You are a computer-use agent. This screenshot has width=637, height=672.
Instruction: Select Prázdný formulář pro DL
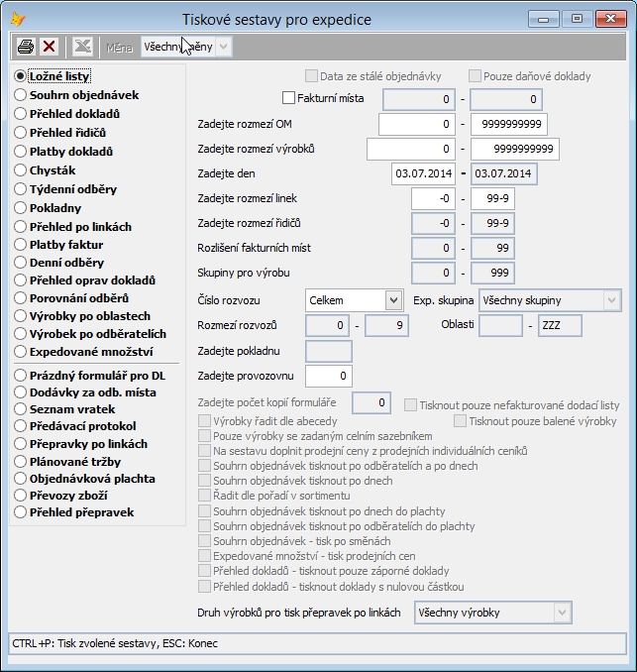point(20,376)
